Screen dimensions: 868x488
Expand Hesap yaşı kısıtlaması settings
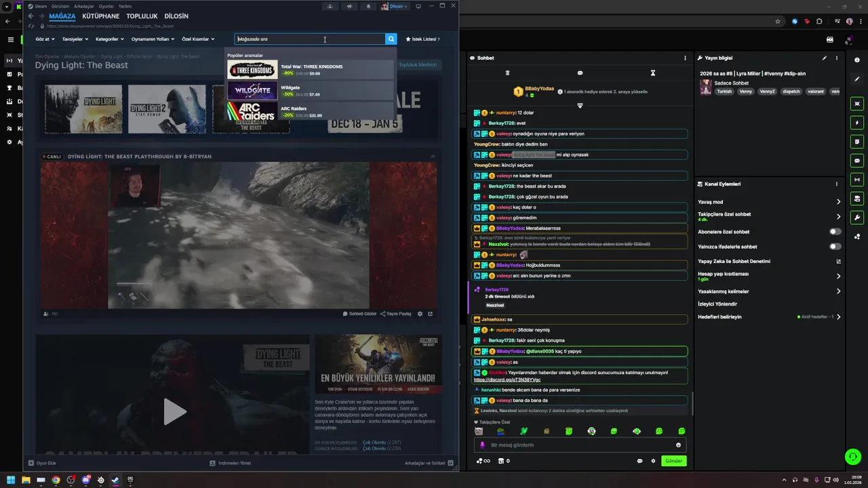pyautogui.click(x=769, y=276)
